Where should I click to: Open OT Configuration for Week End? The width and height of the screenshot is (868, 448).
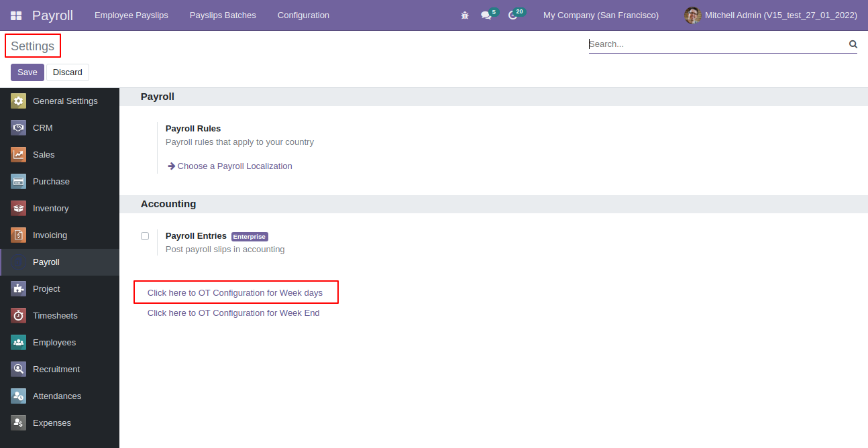[x=233, y=313]
